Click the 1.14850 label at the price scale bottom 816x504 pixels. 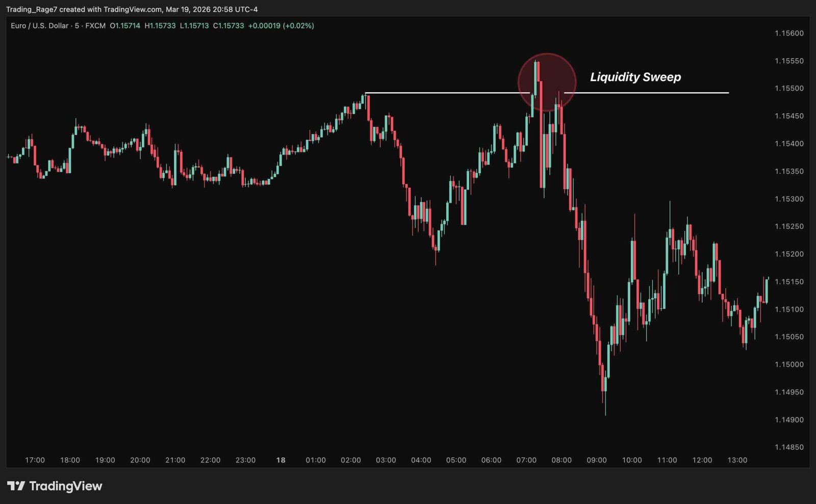789,447
